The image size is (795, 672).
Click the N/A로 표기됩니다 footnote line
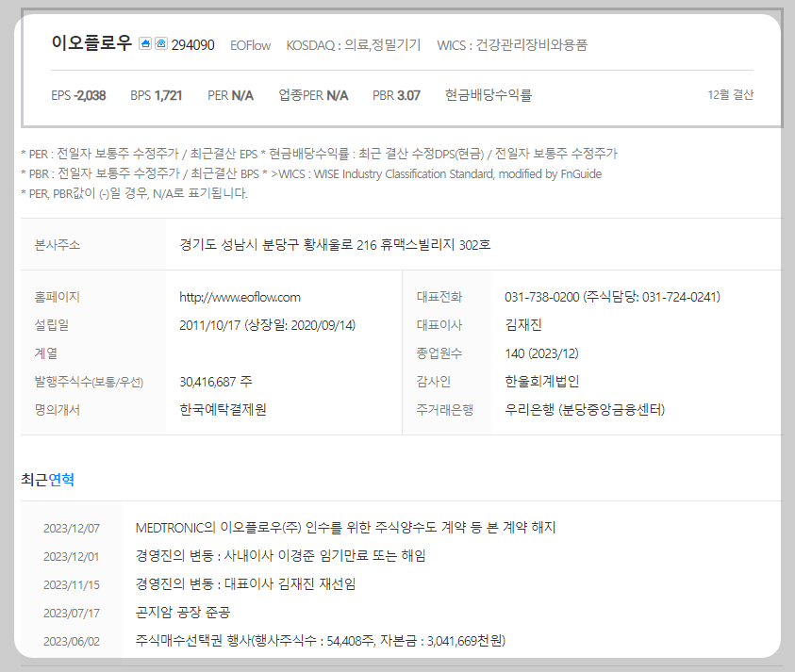coord(134,193)
